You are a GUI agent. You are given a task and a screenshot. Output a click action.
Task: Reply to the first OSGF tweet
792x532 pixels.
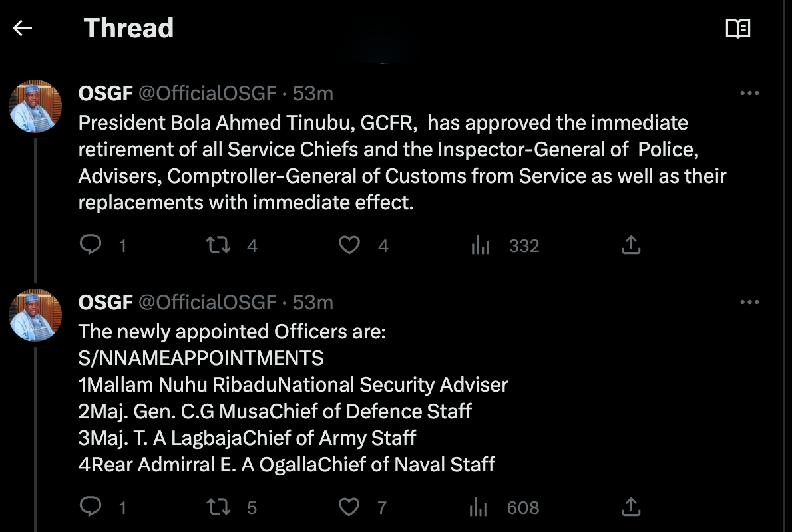point(91,245)
